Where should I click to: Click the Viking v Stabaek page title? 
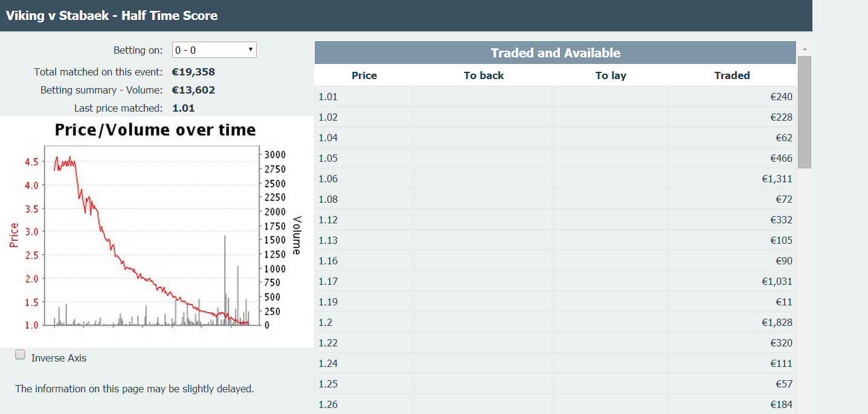tap(112, 16)
